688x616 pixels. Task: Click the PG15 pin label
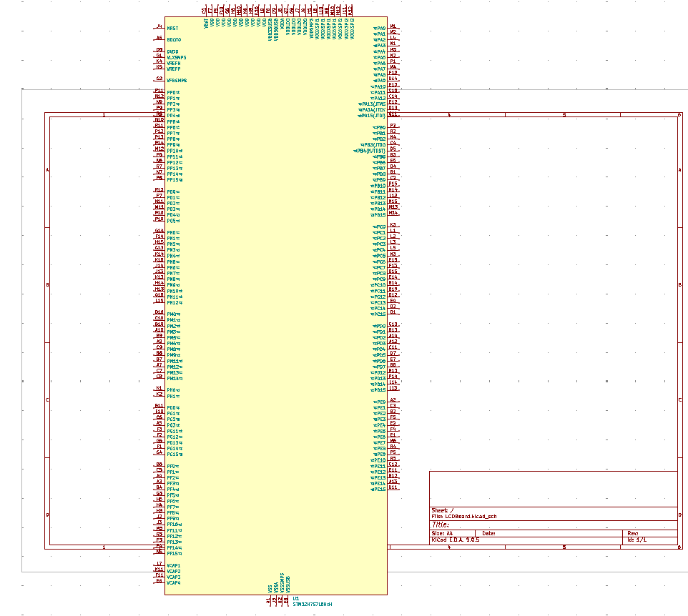(x=173, y=454)
